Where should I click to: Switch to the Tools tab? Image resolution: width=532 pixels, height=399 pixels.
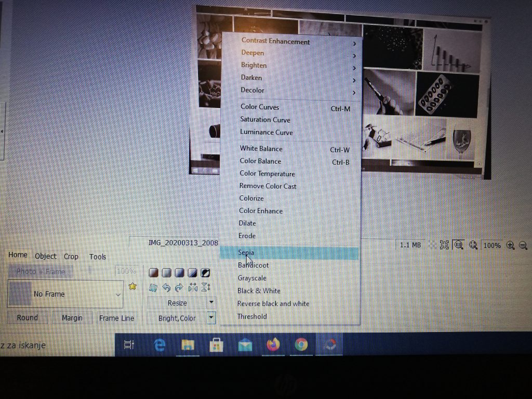pos(97,257)
